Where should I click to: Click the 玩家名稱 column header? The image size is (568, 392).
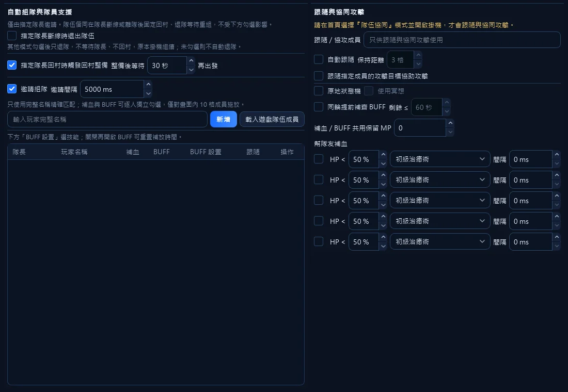click(x=74, y=152)
